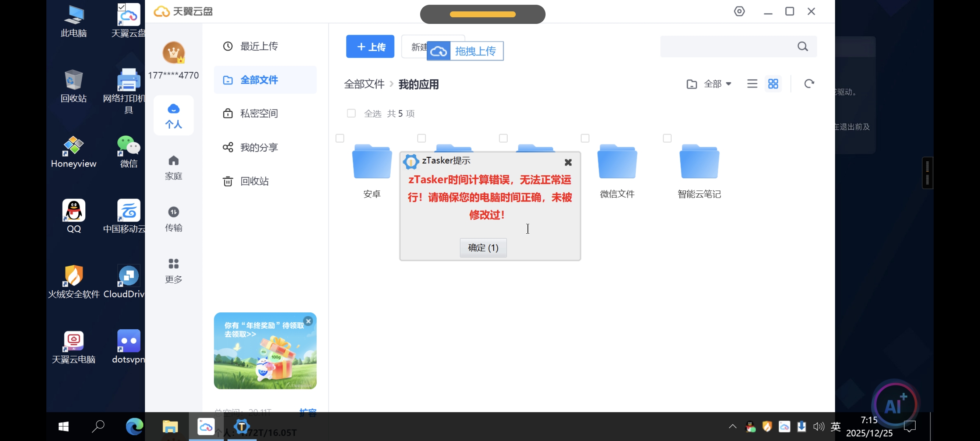The width and height of the screenshot is (980, 441).
Task: Close the year-end reward ad banner
Action: (309, 321)
